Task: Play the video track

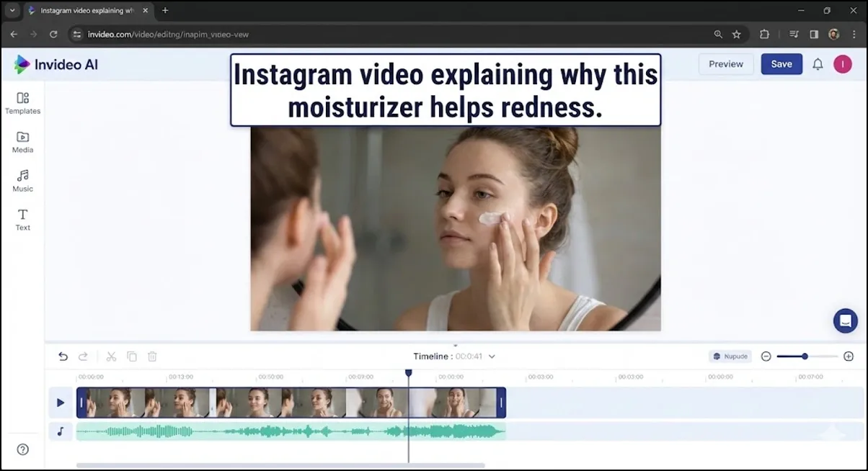Action: click(61, 403)
